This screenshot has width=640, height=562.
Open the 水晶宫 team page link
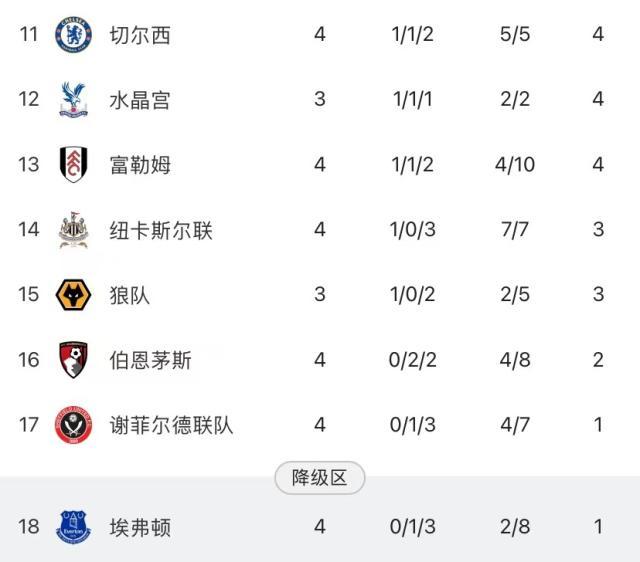[140, 100]
